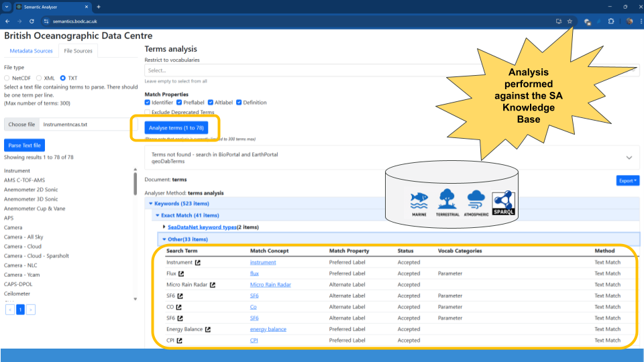Select CAPS-DPOL in term list
The height and width of the screenshot is (362, 644).
point(18,284)
